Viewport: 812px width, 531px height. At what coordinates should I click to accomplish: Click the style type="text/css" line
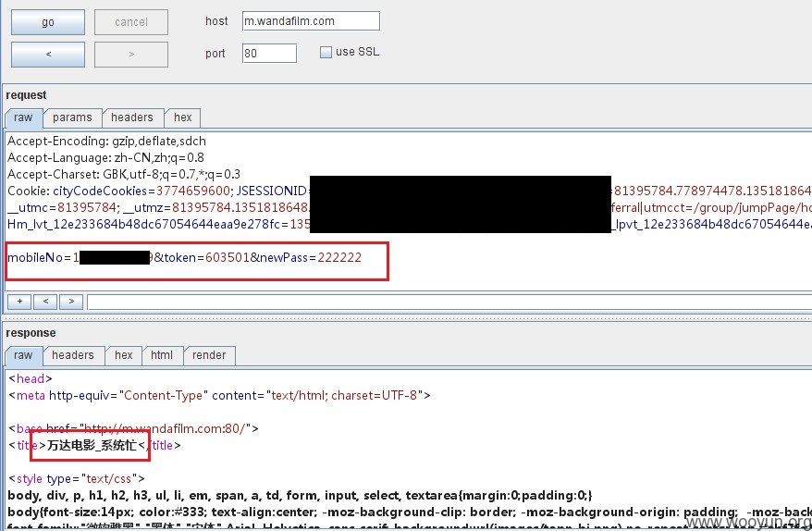pos(77,478)
